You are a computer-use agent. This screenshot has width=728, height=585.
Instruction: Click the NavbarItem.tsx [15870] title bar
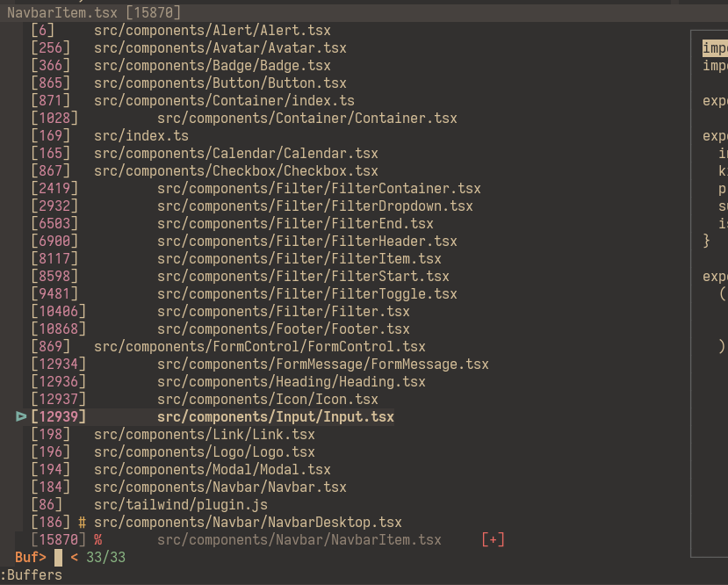coord(364,12)
